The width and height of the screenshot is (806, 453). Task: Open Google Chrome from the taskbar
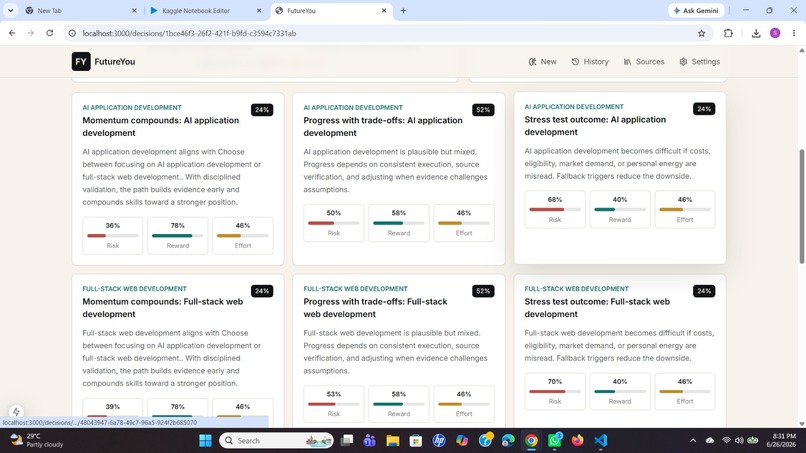point(531,441)
